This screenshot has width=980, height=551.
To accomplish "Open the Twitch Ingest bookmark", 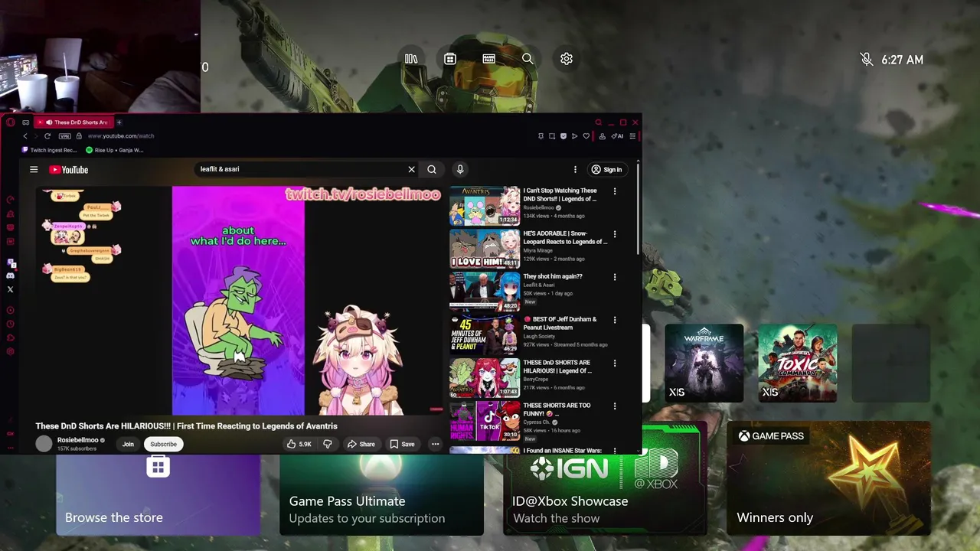I will coord(50,150).
